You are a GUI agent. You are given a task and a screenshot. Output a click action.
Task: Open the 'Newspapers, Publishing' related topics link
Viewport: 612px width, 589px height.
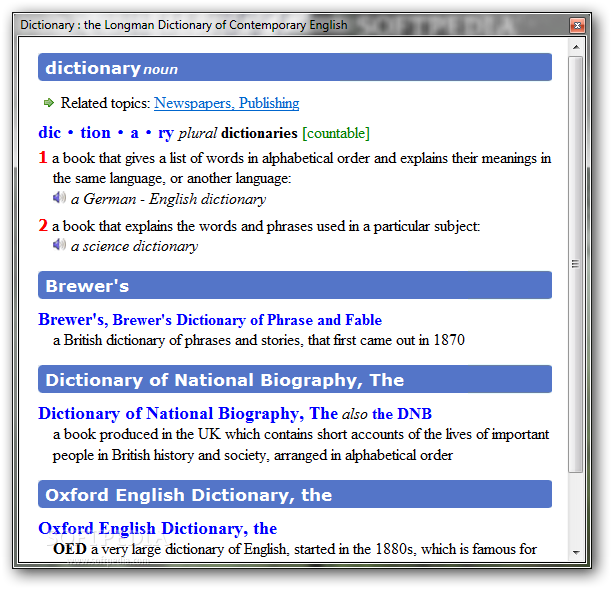[x=226, y=103]
